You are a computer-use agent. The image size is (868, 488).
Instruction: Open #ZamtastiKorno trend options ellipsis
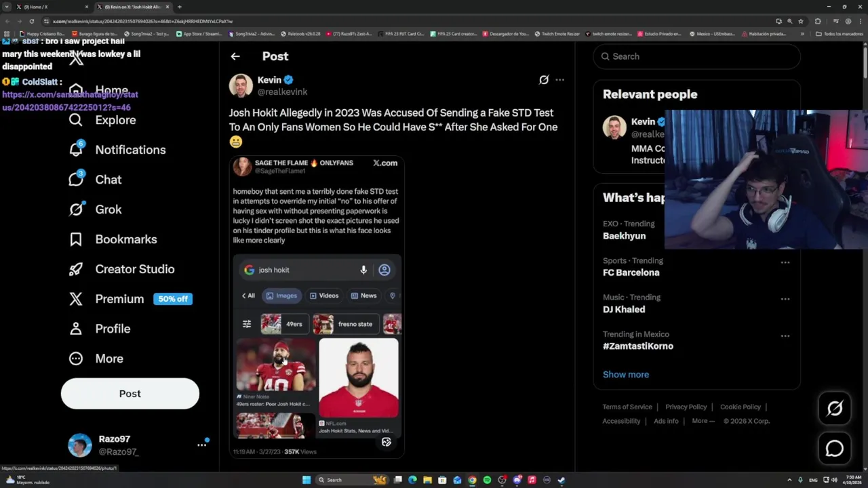click(785, 335)
